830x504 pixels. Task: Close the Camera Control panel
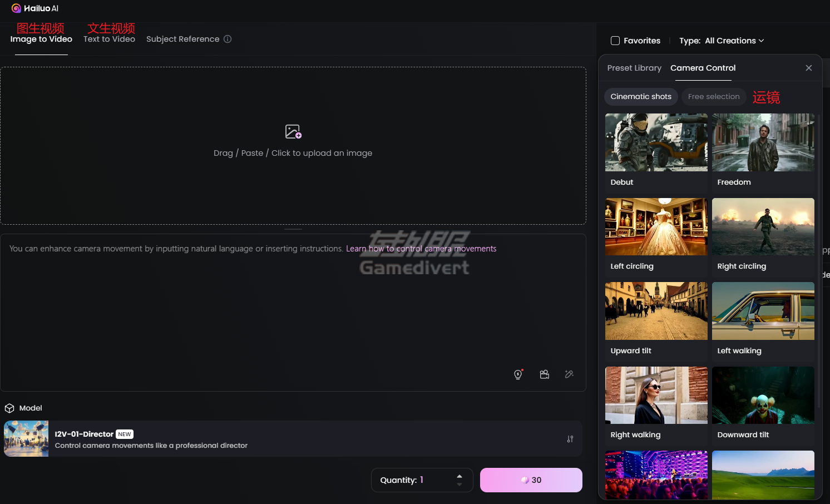(x=809, y=68)
